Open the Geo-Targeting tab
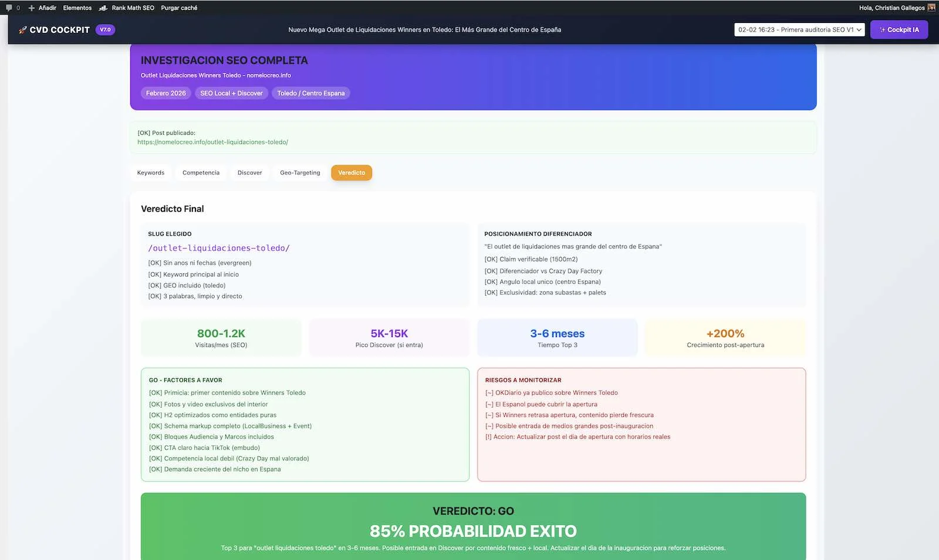The height and width of the screenshot is (560, 939). tap(300, 172)
